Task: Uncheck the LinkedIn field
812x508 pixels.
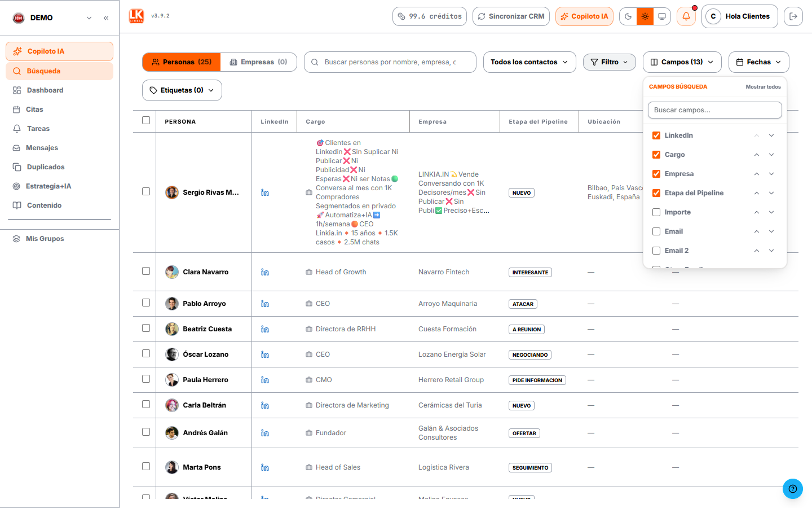Action: (x=656, y=135)
